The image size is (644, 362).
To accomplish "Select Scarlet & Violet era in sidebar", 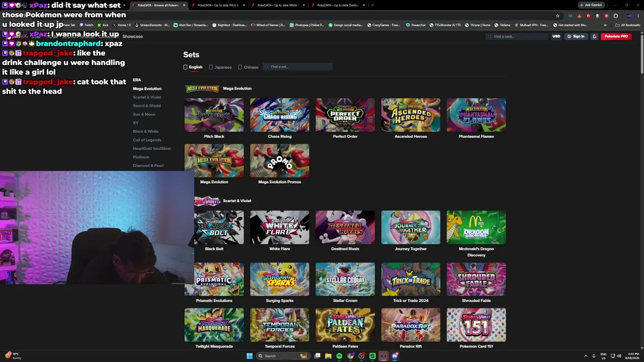I will tap(147, 97).
